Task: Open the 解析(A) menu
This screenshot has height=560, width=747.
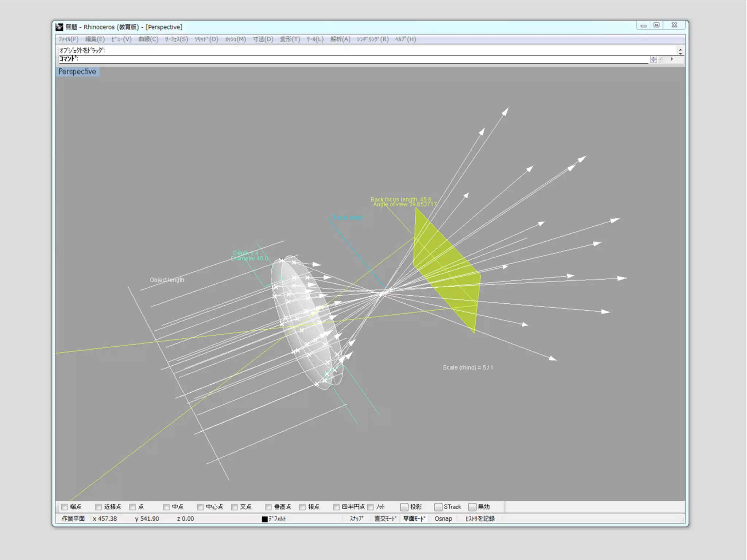Action: (340, 39)
